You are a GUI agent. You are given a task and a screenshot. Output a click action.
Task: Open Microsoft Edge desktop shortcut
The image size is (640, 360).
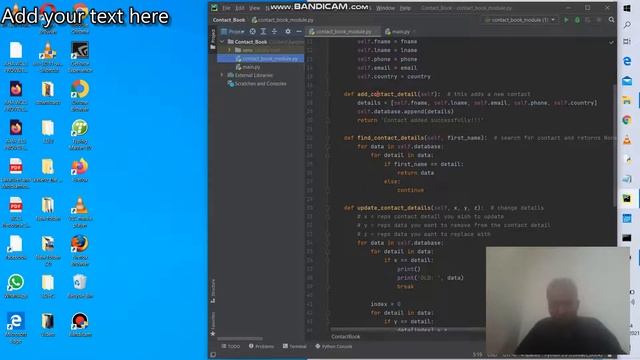pyautogui.click(x=16, y=328)
